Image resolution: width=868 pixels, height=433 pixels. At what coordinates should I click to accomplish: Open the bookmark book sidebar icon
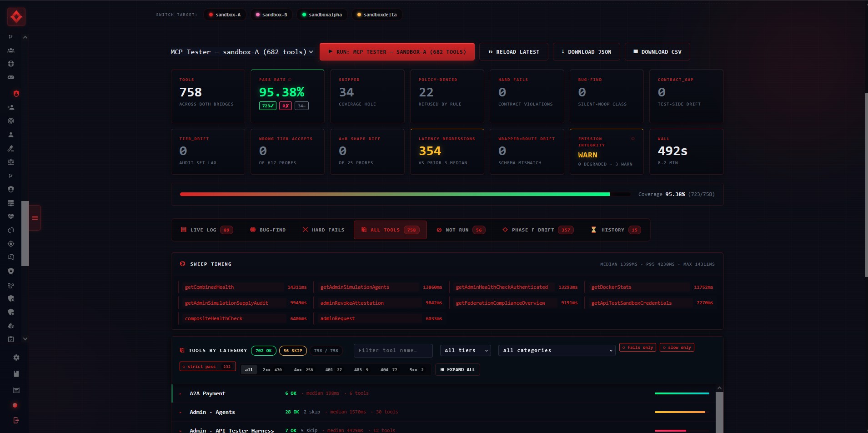point(16,374)
